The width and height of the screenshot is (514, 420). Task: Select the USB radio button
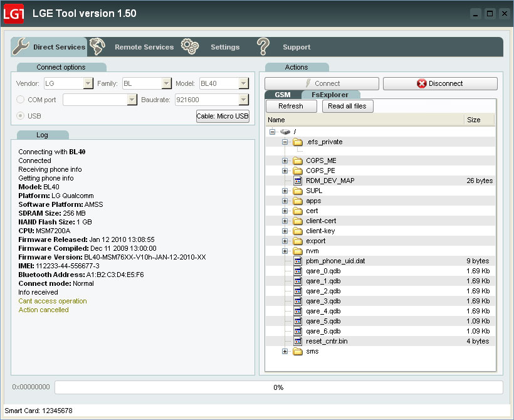pos(20,116)
